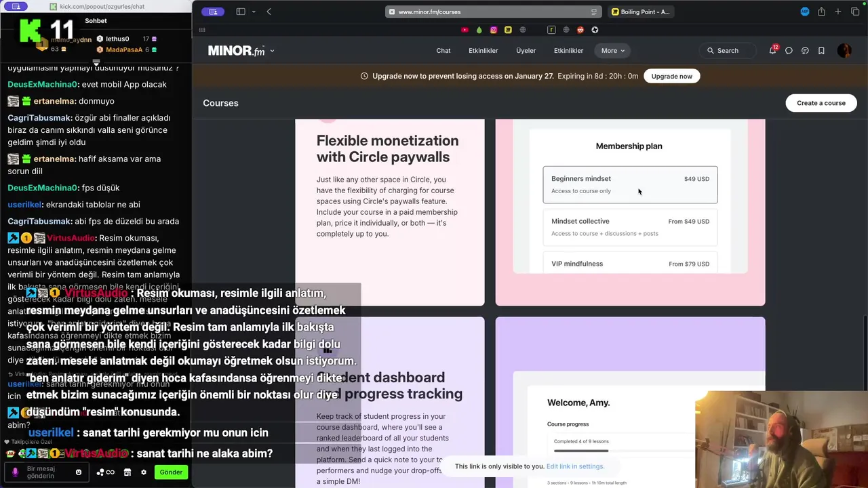Screen dimensions: 868x488
Task: Collapse the chat leaderboard handle
Action: coord(96,63)
